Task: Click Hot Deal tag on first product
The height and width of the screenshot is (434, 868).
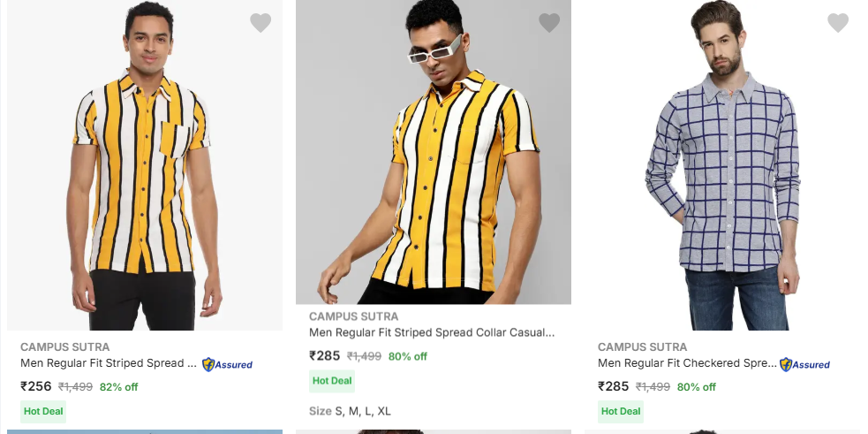Action: (x=43, y=411)
